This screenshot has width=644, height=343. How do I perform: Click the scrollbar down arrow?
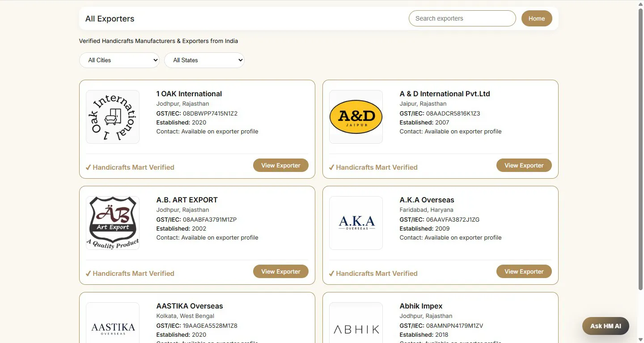click(x=640, y=339)
